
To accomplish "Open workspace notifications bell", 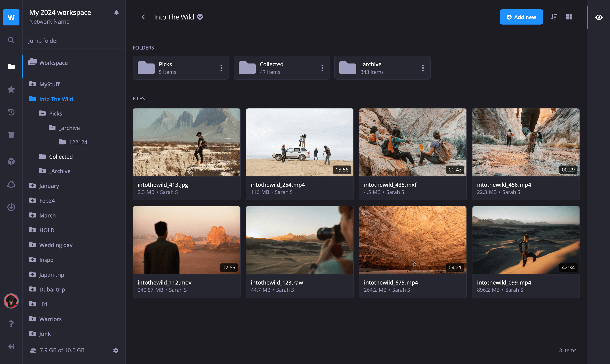I will 116,12.
